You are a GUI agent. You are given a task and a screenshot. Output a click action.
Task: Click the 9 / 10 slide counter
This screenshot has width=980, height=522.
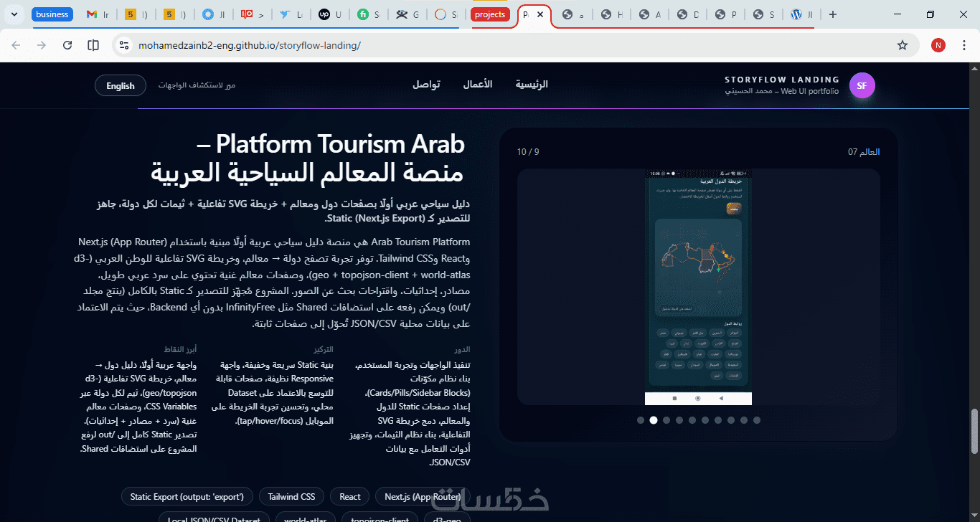528,152
